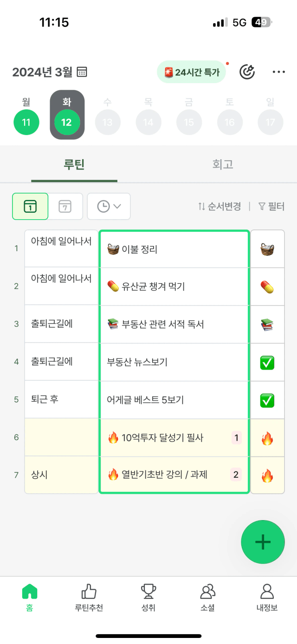Toggle 어게글 베스트 5보기 check mark
This screenshot has width=297, height=644.
[267, 400]
